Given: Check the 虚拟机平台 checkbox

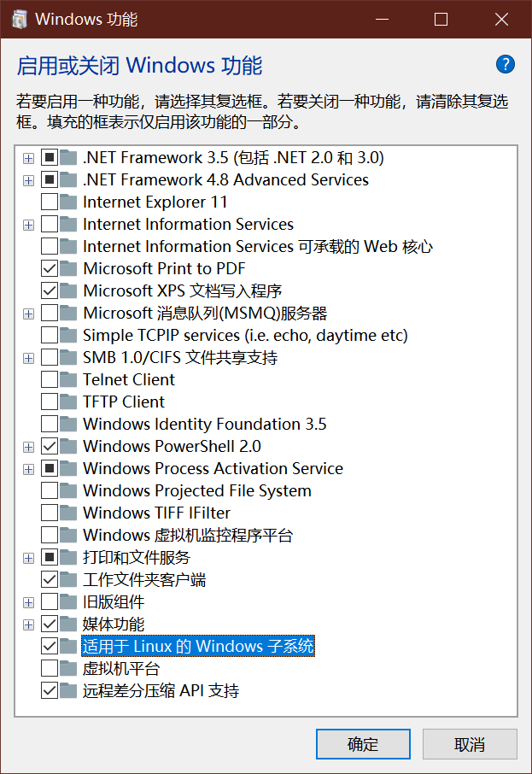Looking at the screenshot, I should coord(50,668).
